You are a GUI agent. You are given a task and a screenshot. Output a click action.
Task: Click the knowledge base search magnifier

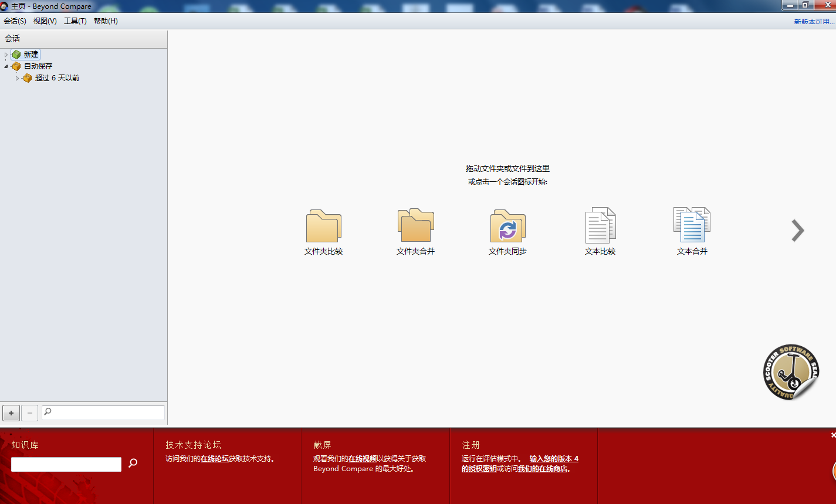pyautogui.click(x=133, y=463)
